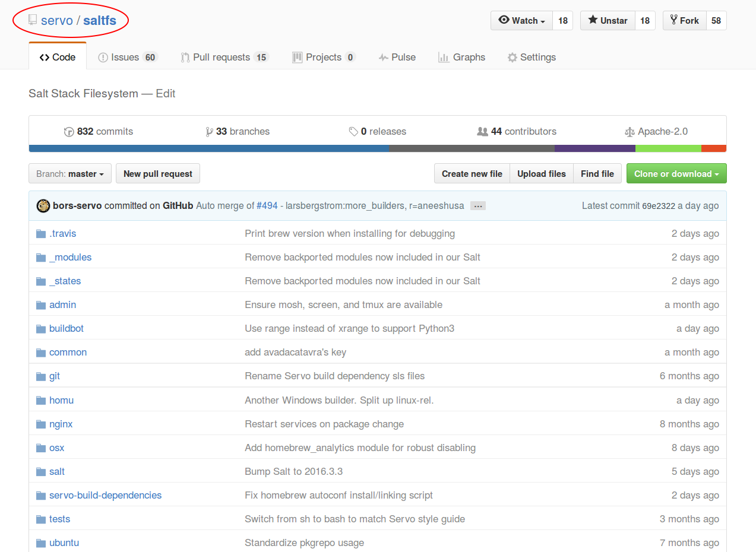The image size is (756, 552).
Task: Click the _modules folder icon
Action: click(x=41, y=258)
